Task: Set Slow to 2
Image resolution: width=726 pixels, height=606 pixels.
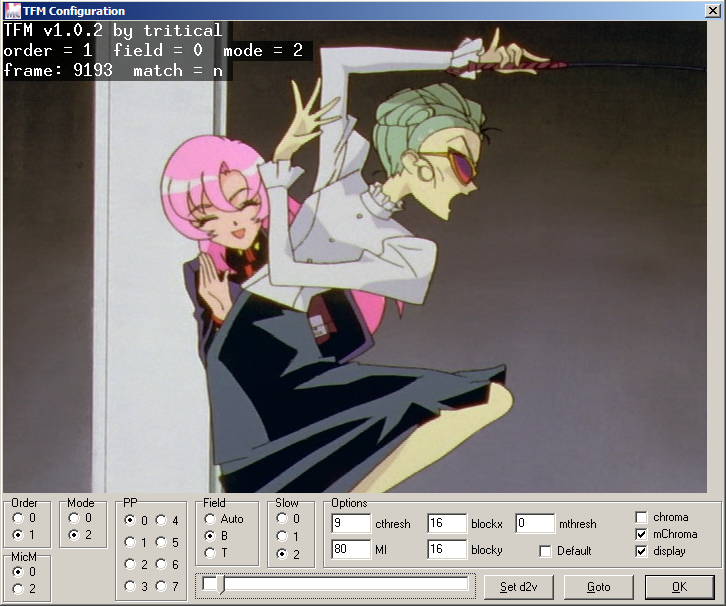Action: click(282, 554)
